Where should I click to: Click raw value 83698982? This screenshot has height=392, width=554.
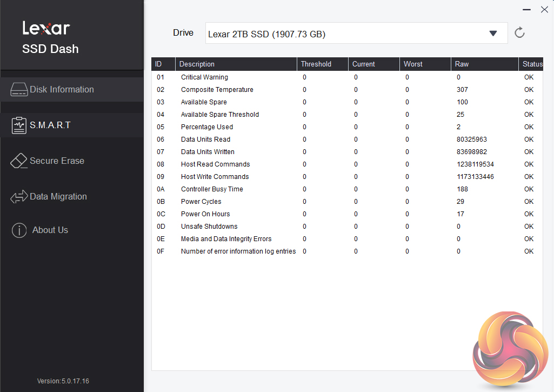(472, 151)
